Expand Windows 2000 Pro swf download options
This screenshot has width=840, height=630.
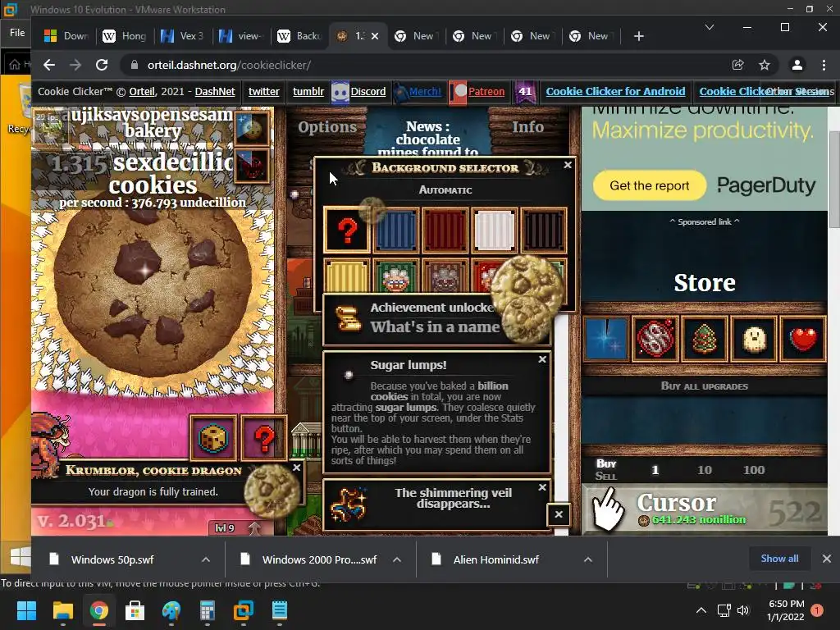click(x=397, y=559)
